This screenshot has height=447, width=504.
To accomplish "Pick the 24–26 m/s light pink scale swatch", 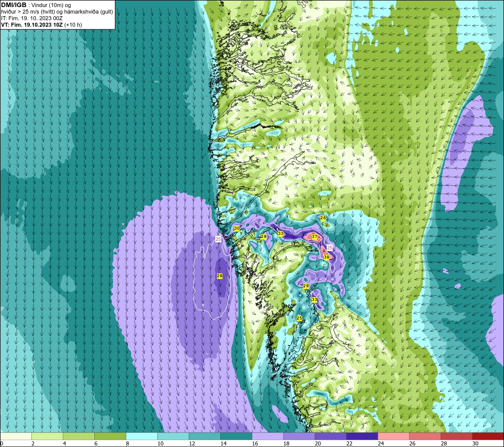I will (394, 436).
